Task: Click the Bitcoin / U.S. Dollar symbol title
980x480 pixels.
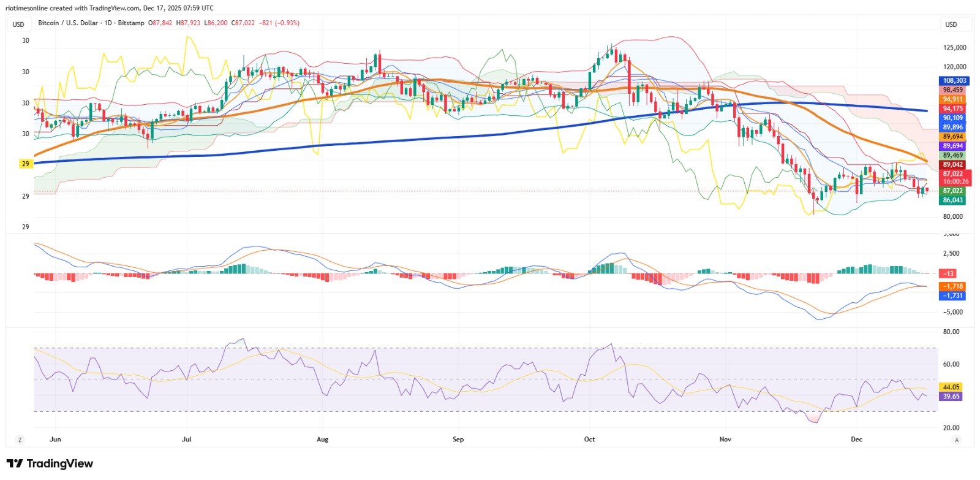Action: click(x=68, y=23)
